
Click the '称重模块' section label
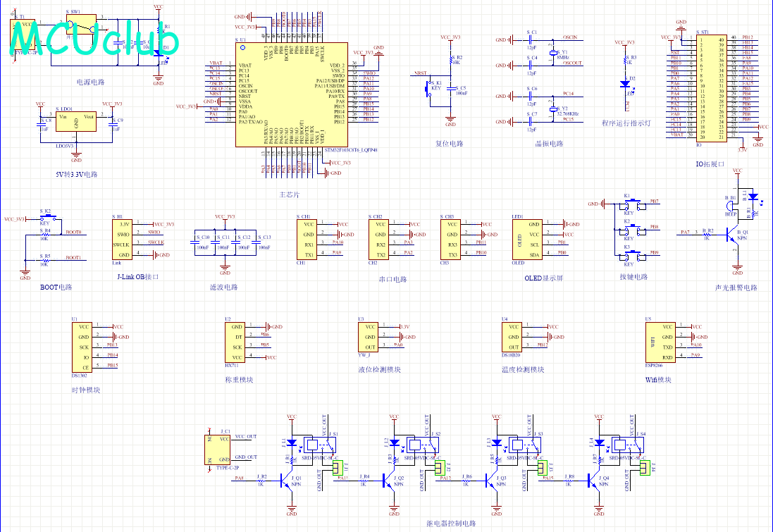[x=239, y=380]
